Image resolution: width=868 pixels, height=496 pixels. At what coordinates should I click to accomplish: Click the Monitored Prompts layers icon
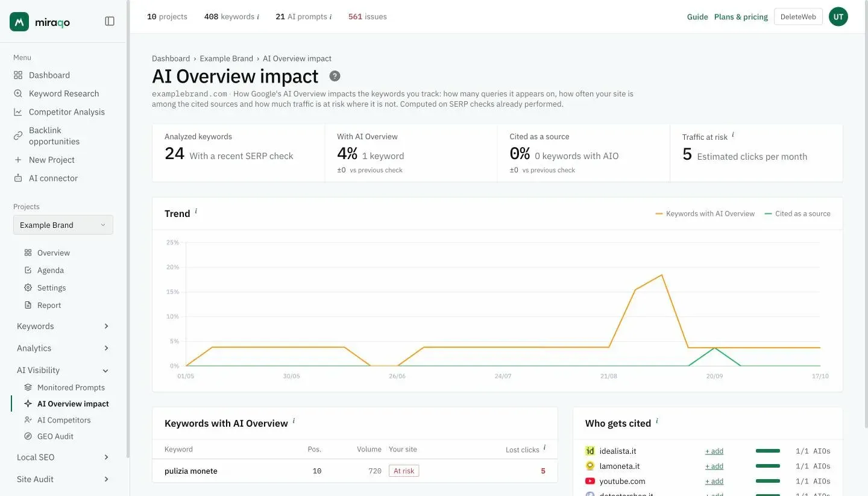28,388
